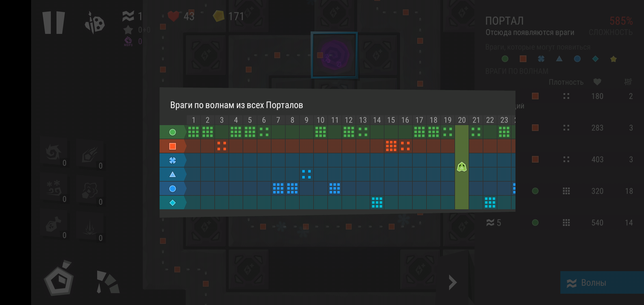Expand the side panel using right chevron

point(452,282)
